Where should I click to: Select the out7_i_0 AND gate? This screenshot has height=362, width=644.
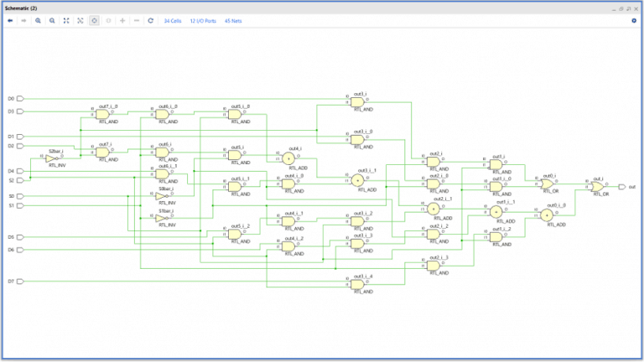[x=102, y=114]
